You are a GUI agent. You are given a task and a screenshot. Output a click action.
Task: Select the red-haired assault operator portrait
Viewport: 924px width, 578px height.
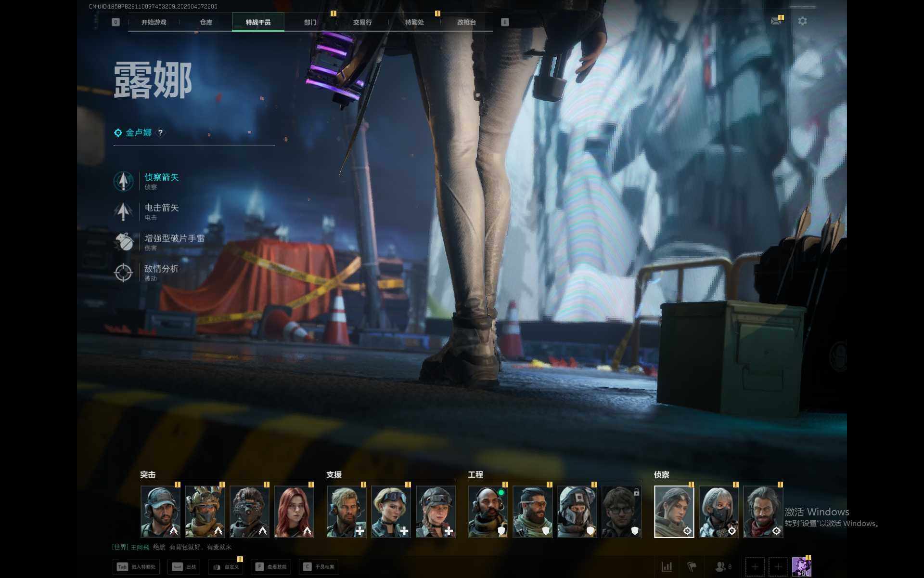pyautogui.click(x=294, y=512)
